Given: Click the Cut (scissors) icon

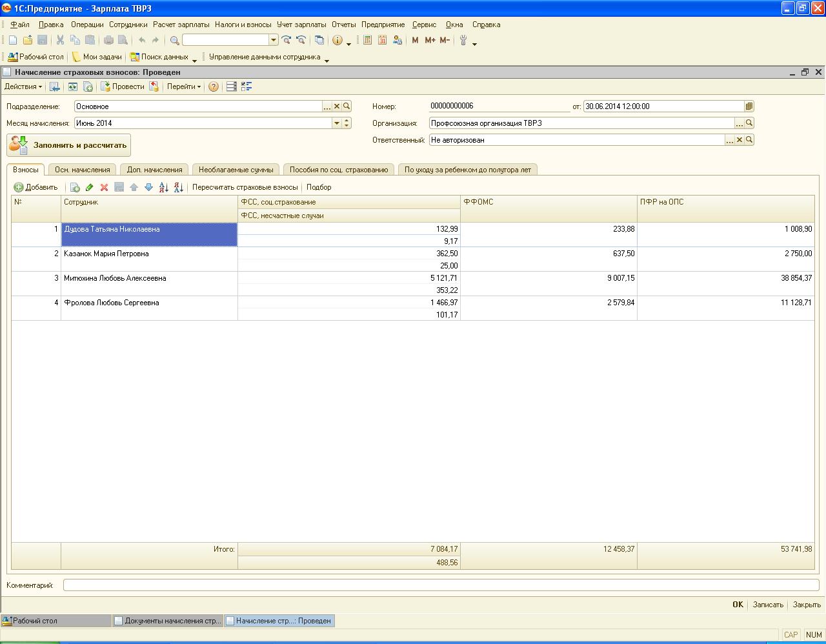Looking at the screenshot, I should [x=60, y=40].
